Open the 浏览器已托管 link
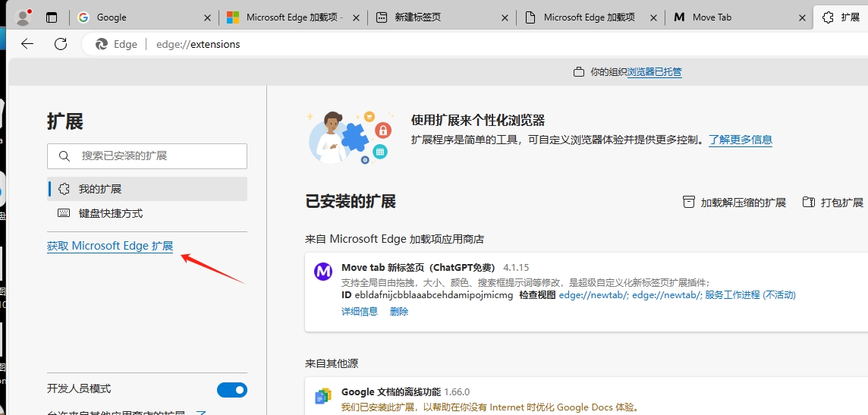868x415 pixels. [654, 72]
